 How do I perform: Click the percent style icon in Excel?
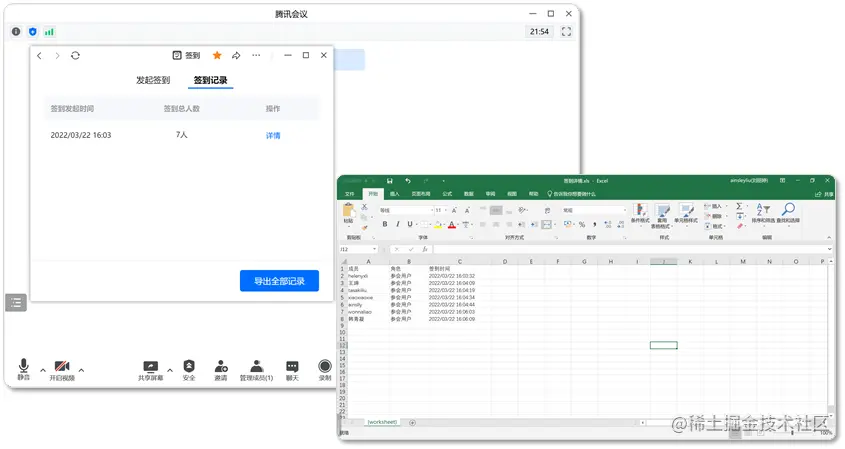click(582, 225)
